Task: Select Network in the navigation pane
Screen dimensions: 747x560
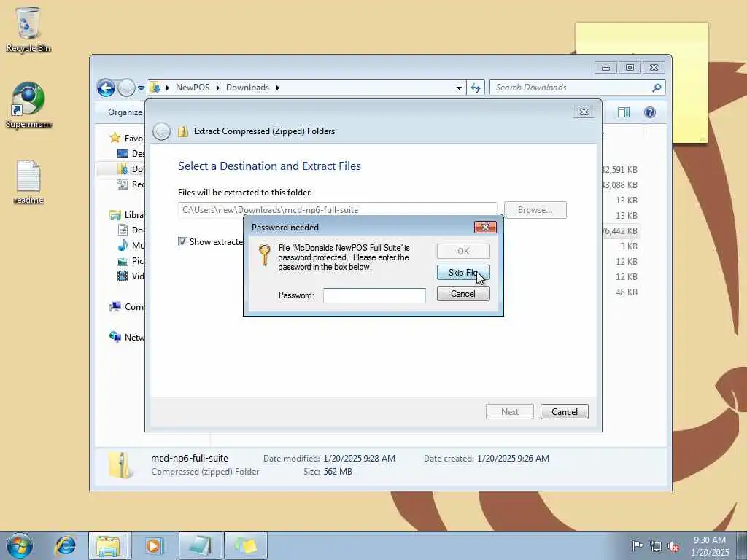Action: pos(127,337)
